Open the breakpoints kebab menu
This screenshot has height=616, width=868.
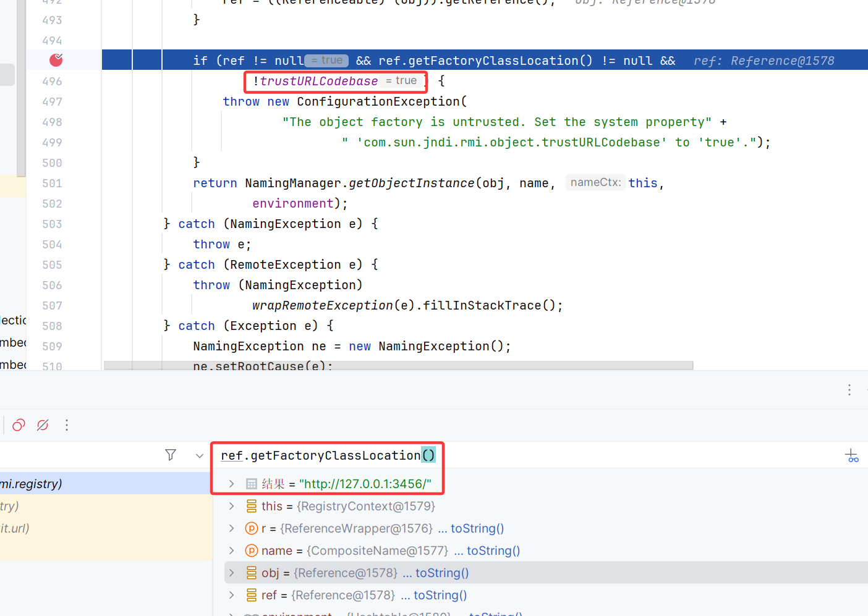coord(67,425)
